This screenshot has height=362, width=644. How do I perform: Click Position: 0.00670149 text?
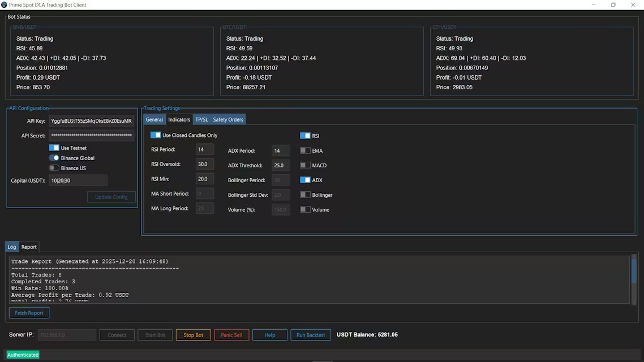[462, 68]
